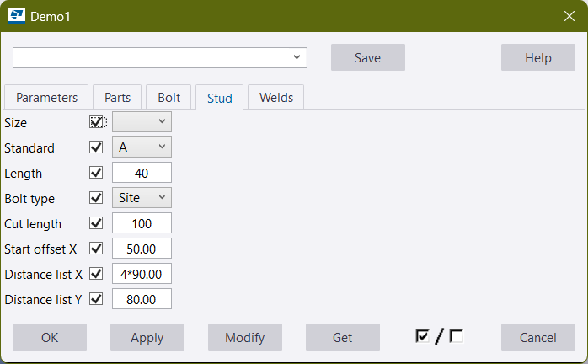Click the Cancel button
Viewport: 588px width, 364px height.
(x=538, y=337)
